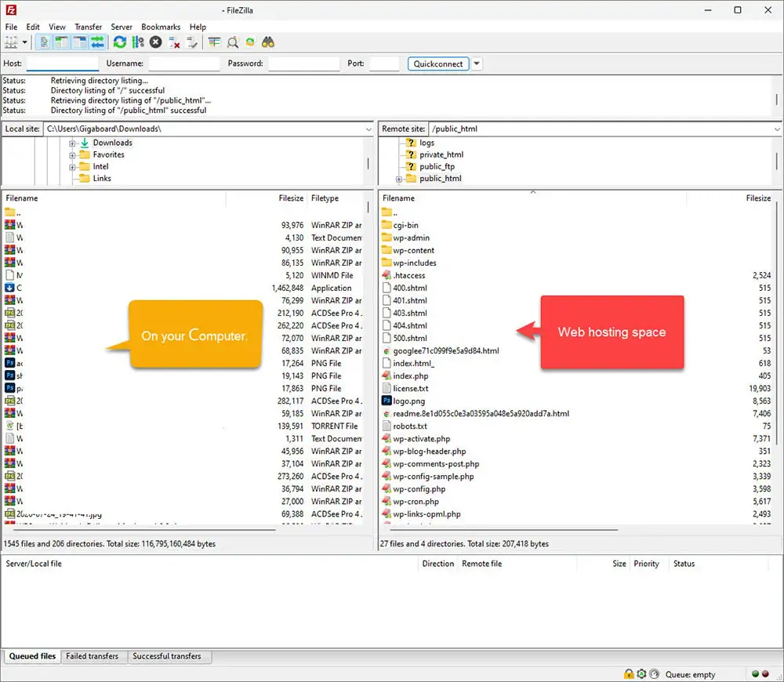Image resolution: width=784 pixels, height=682 pixels.
Task: Expand the Downloads folder in local tree
Action: tap(72, 143)
